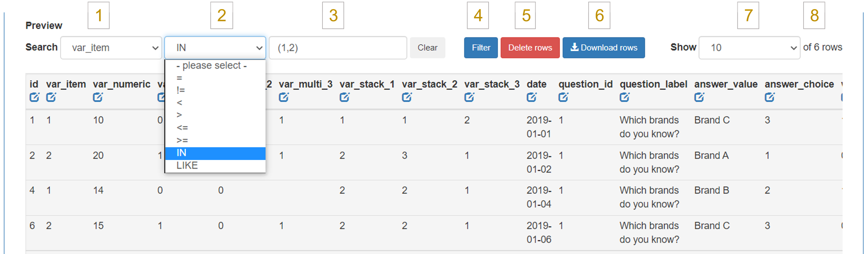
Task: Click edit icon under var_multi_3 column
Action: click(x=283, y=98)
